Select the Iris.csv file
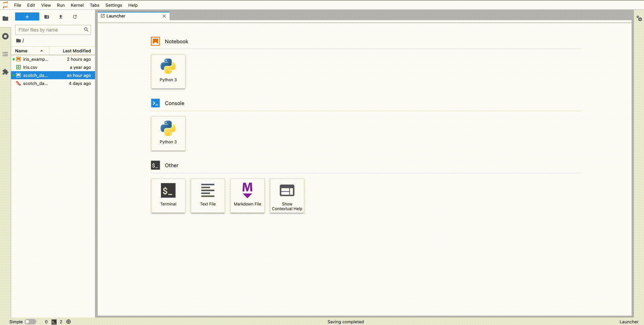The image size is (644, 325). tap(53, 67)
